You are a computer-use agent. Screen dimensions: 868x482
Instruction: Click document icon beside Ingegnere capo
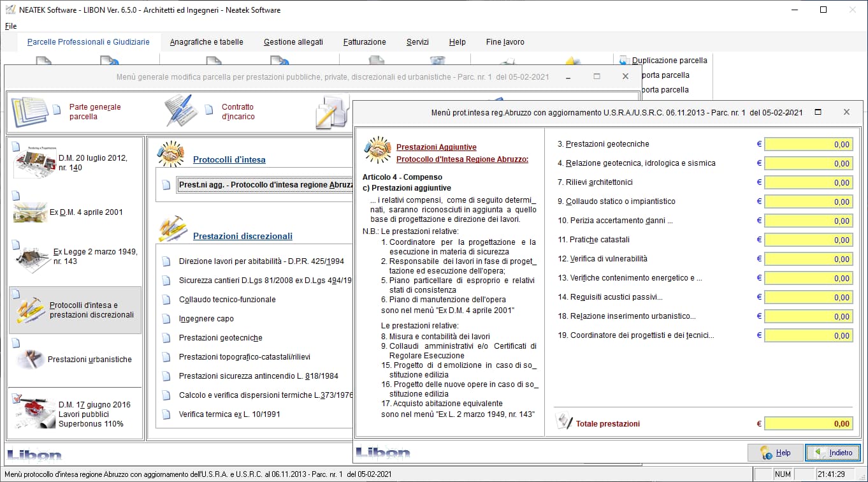pyautogui.click(x=166, y=319)
